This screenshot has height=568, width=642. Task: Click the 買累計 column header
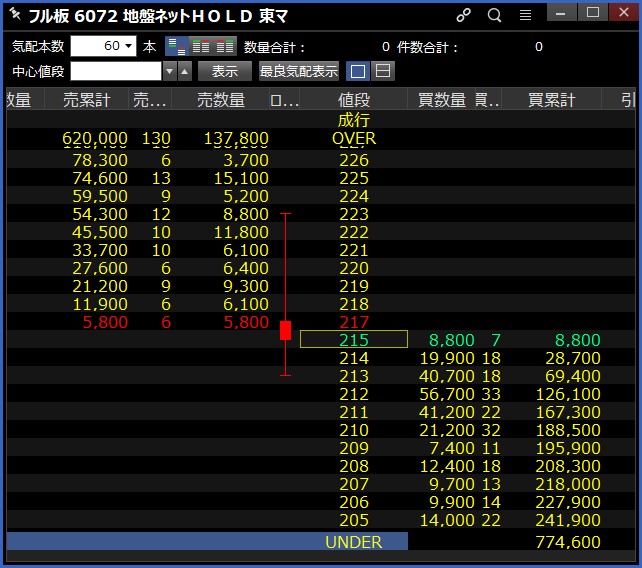point(552,100)
